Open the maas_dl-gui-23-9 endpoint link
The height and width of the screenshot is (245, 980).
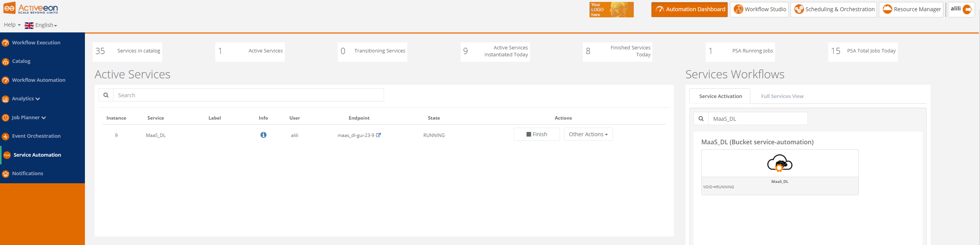pos(355,135)
